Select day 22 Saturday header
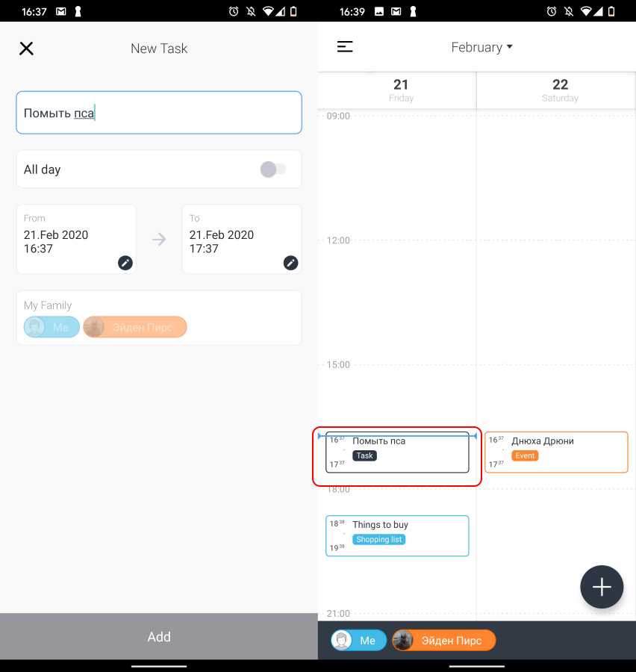 tap(560, 90)
